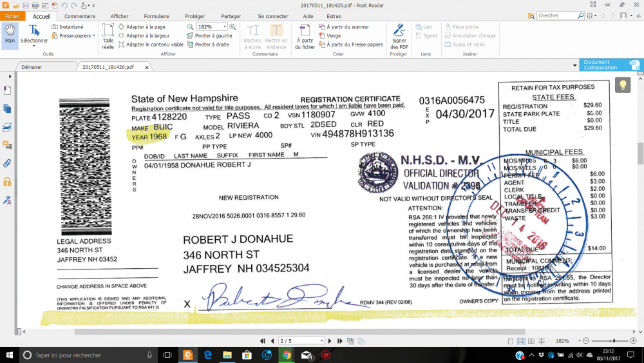Open the comments panel in sidebar

7,145
